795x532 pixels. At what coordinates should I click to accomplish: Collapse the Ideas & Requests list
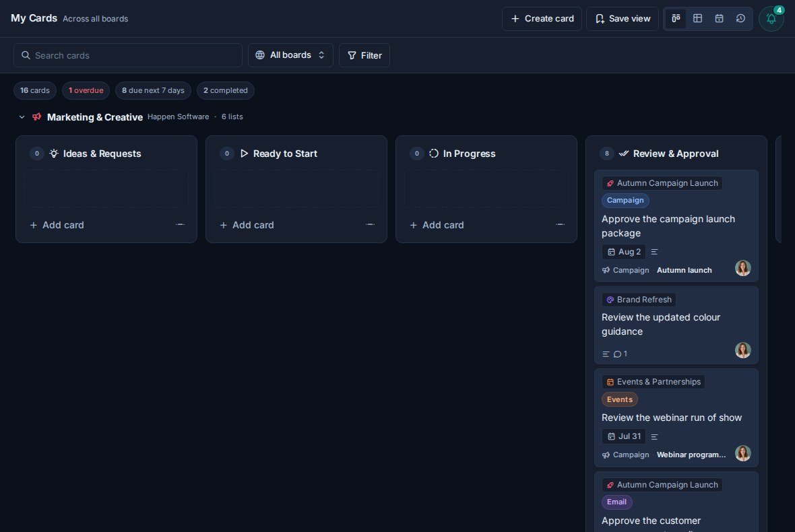(180, 224)
